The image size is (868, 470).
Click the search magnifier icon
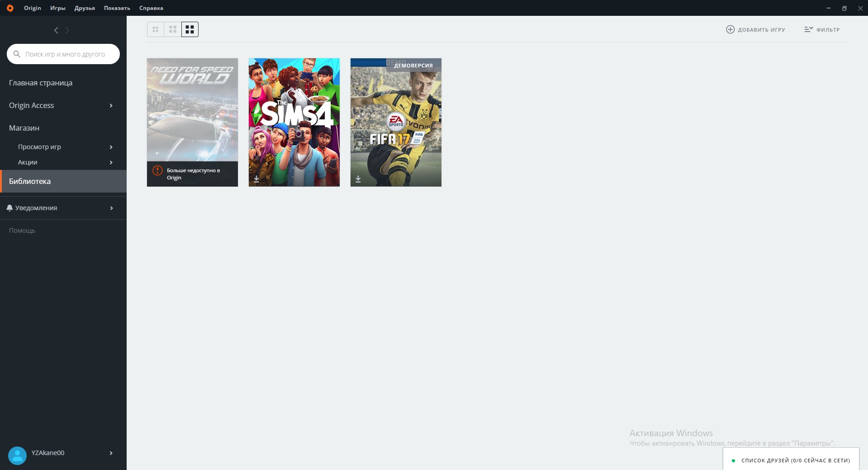[17, 54]
